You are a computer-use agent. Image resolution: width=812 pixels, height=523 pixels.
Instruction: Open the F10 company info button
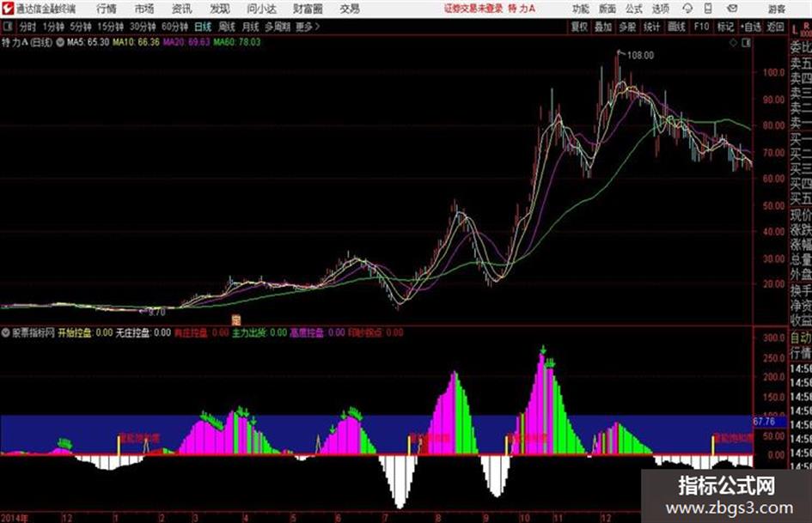click(x=701, y=27)
